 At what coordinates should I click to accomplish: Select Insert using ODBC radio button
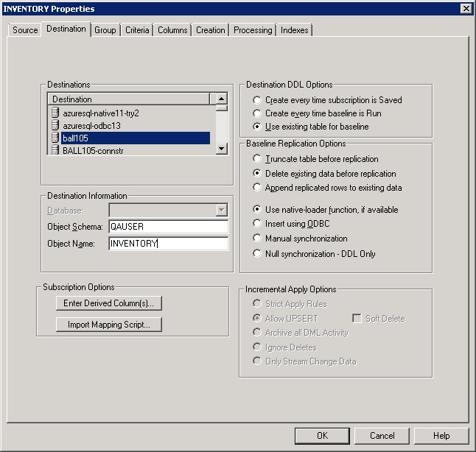pos(256,223)
